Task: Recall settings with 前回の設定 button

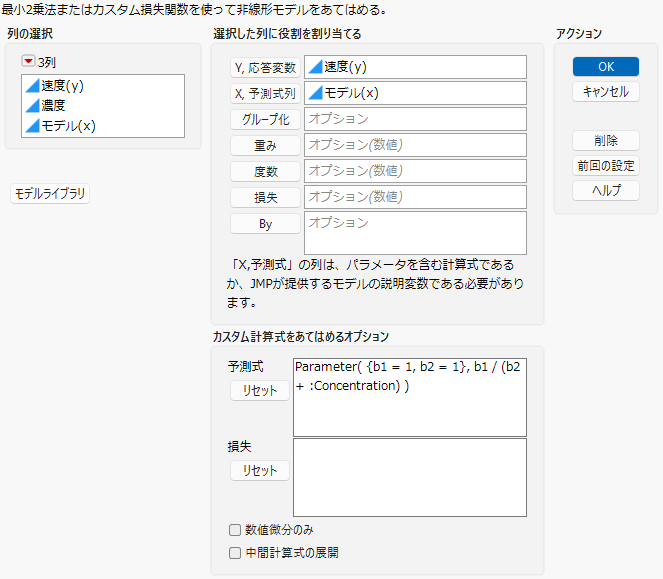Action: 605,165
